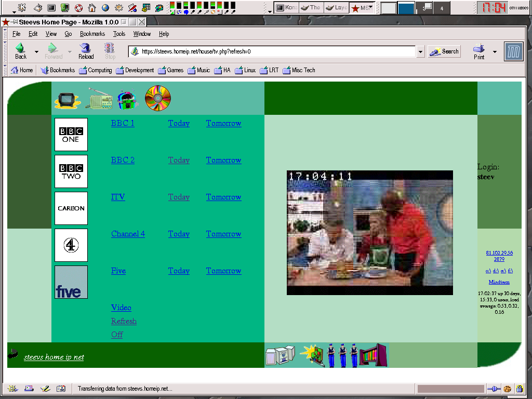Open the cookie manager status bar icon
Screen dimensions: 532x399
pyautogui.click(x=507, y=389)
